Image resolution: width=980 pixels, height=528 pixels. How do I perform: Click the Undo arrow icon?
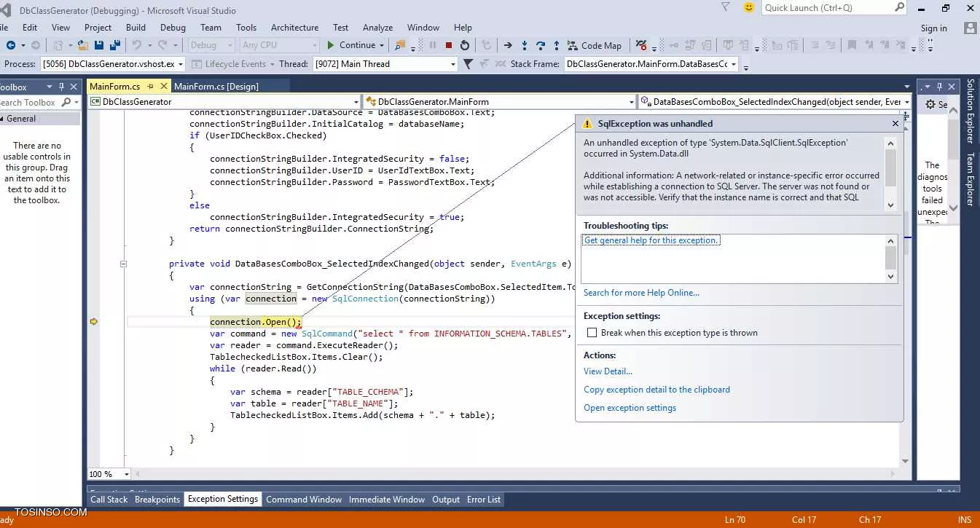136,45
